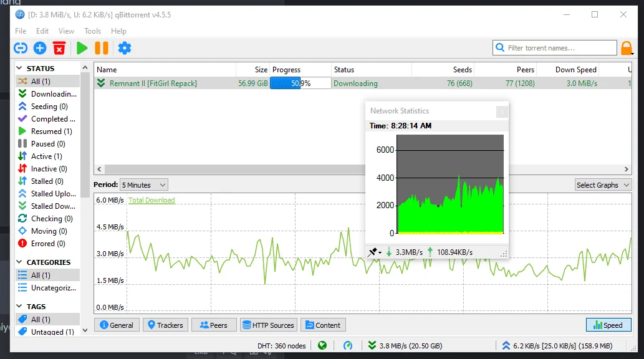Collapse the TAGS section
This screenshot has height=359, width=644.
pyautogui.click(x=19, y=306)
